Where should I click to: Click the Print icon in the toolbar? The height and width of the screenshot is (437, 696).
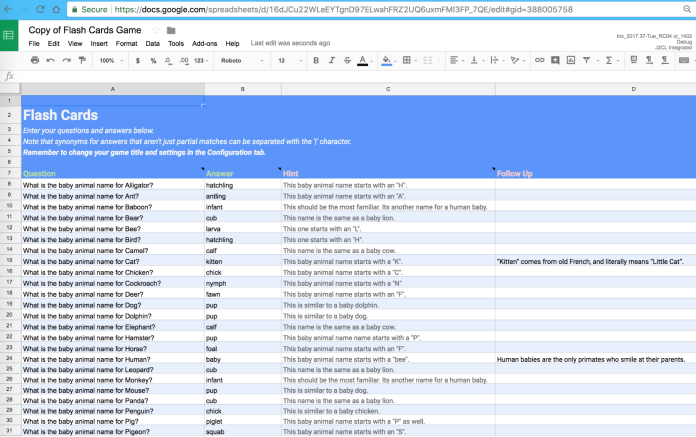click(x=35, y=60)
